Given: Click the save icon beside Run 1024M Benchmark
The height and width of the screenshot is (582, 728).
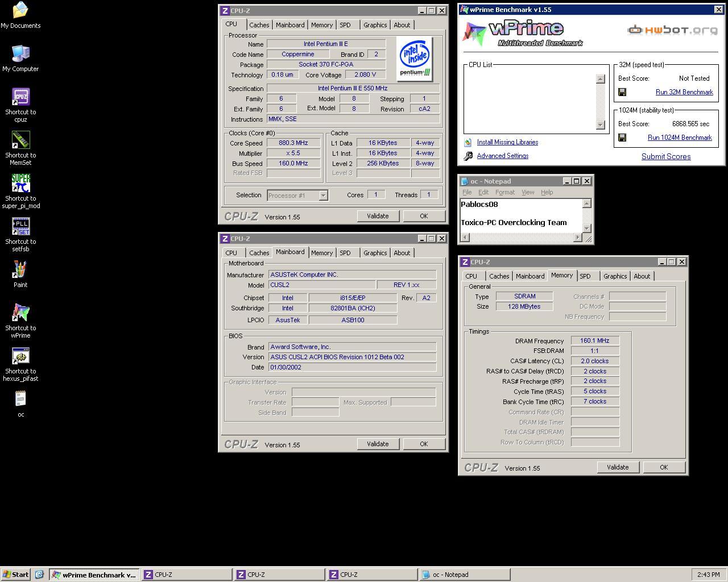Looking at the screenshot, I should click(622, 138).
